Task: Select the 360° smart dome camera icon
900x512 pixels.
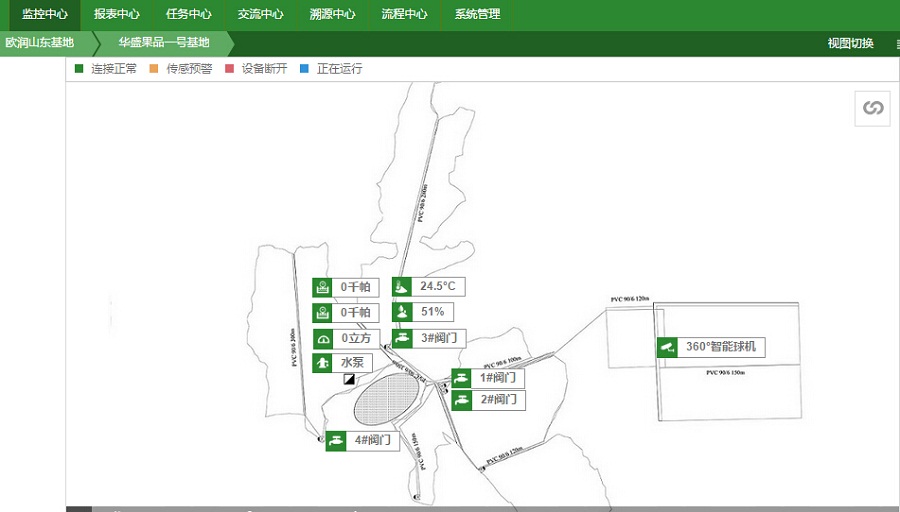Action: point(667,347)
